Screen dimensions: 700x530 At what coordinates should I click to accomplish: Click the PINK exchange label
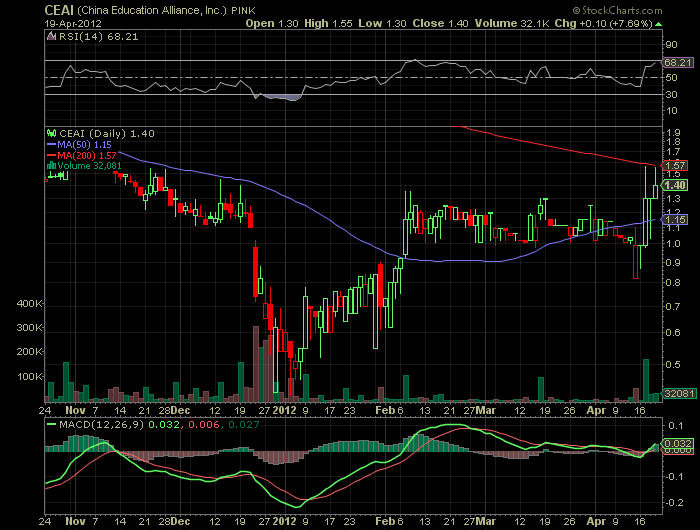point(243,11)
